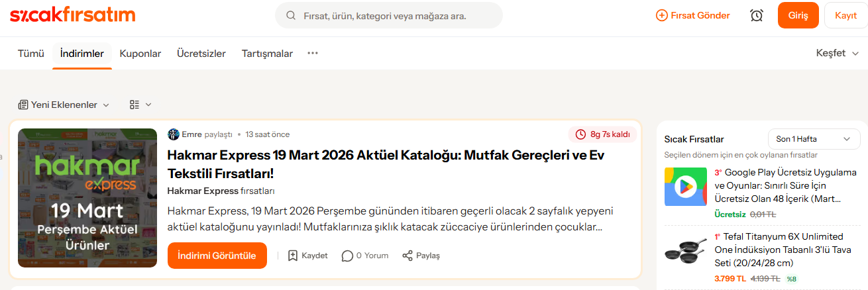Click the search magnifier icon
This screenshot has height=290, width=868.
[291, 15]
